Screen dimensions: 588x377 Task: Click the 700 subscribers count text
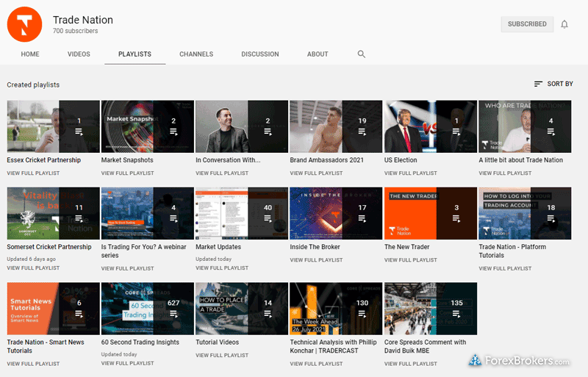76,31
